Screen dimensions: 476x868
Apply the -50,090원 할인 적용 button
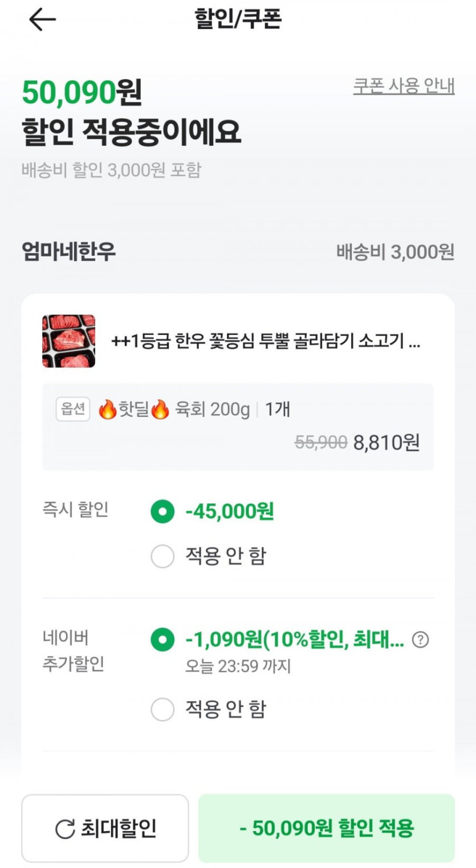pyautogui.click(x=327, y=828)
